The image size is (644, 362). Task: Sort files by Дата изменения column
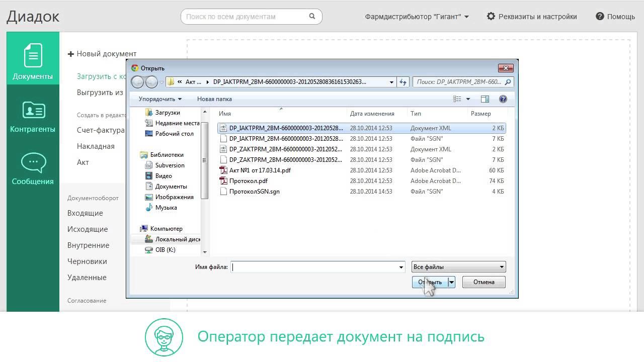pyautogui.click(x=377, y=114)
